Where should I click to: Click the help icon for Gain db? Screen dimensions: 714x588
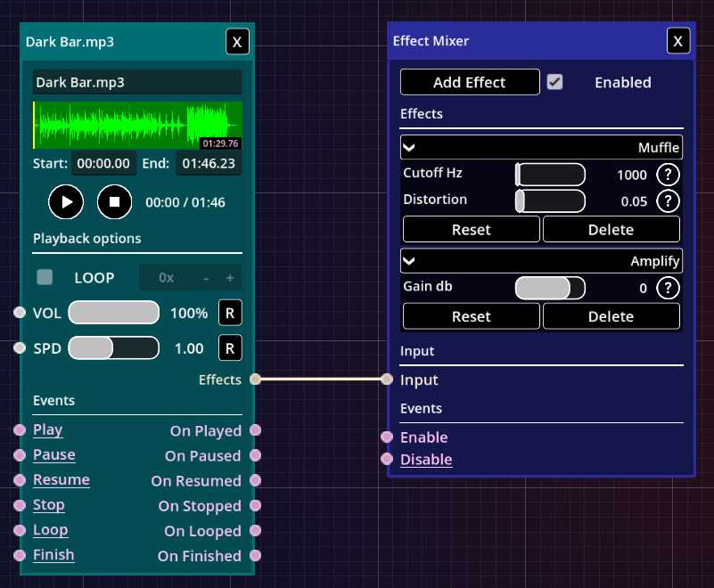(x=668, y=288)
